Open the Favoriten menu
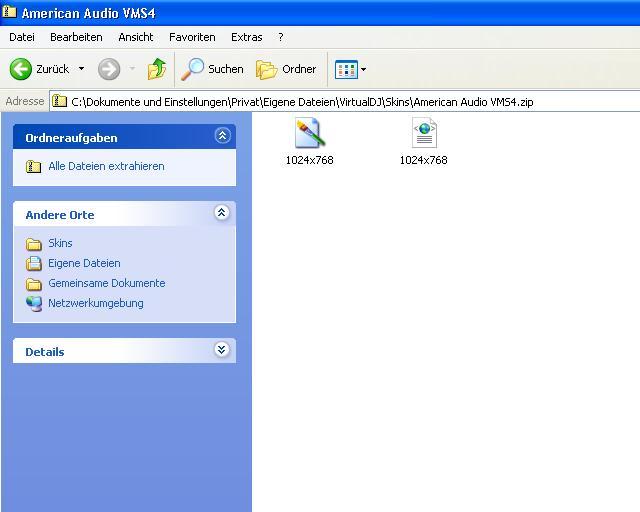 pyautogui.click(x=192, y=37)
